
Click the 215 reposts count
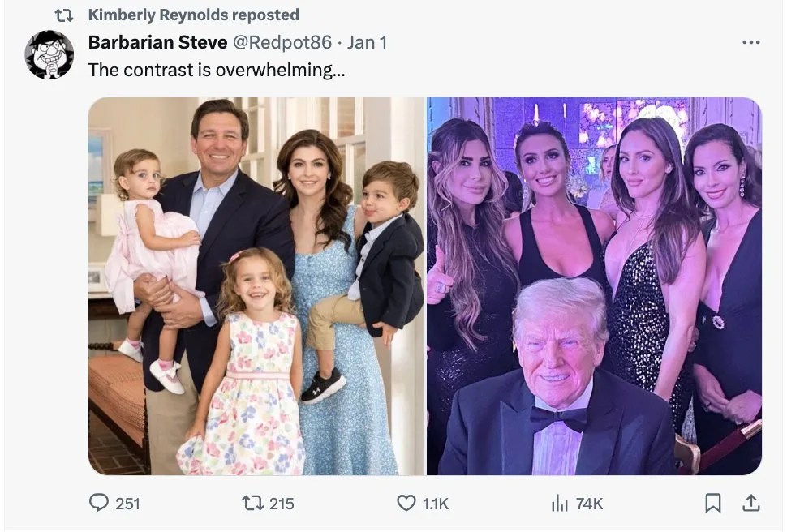tap(282, 504)
